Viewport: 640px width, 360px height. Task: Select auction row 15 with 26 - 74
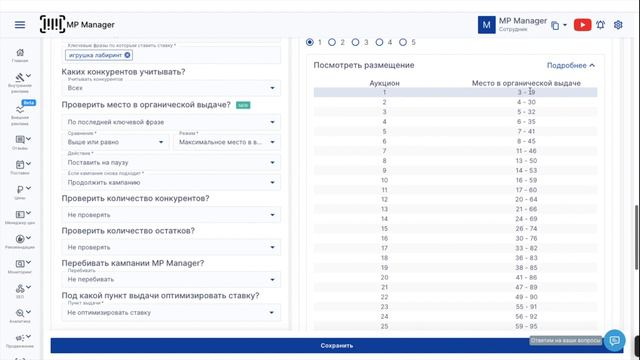click(x=456, y=229)
